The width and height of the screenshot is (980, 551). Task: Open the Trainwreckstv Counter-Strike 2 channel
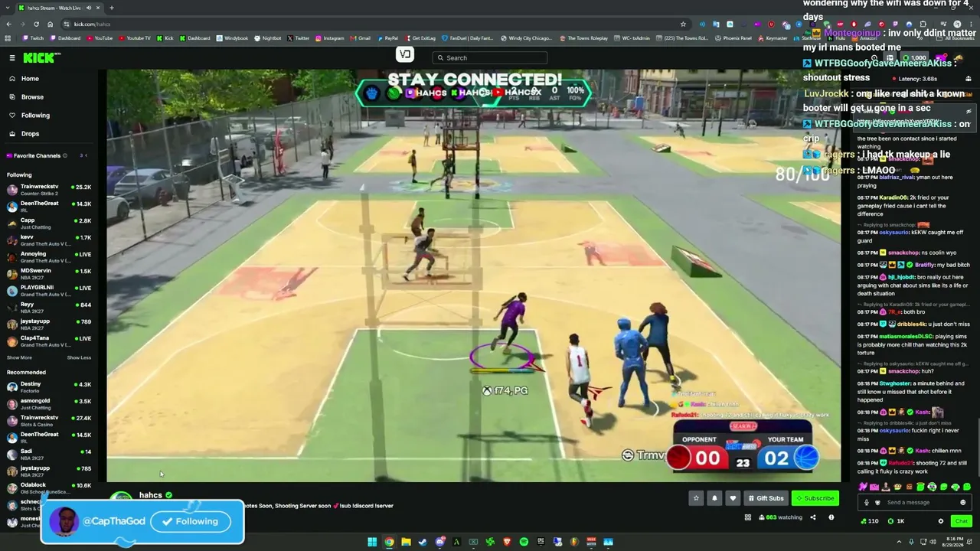pyautogui.click(x=49, y=190)
